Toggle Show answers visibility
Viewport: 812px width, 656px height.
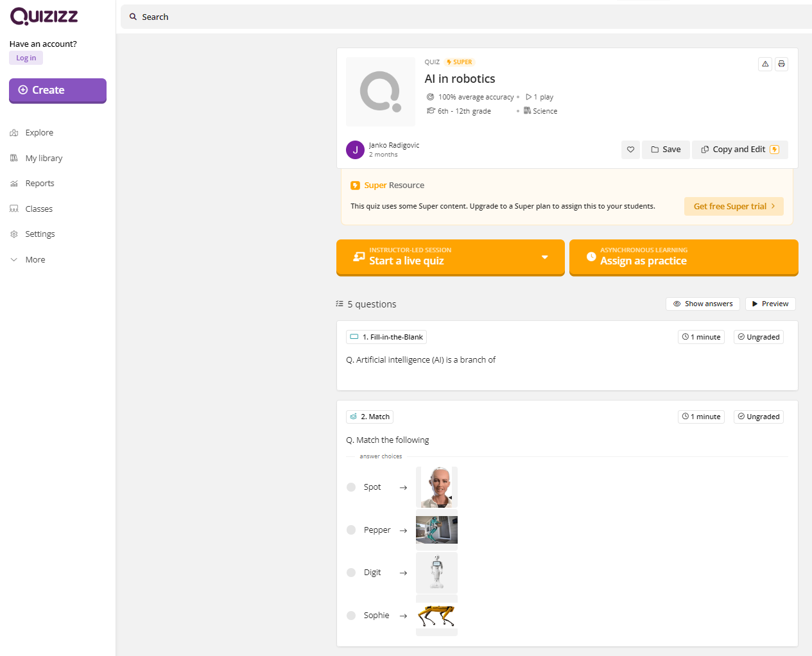(x=703, y=304)
